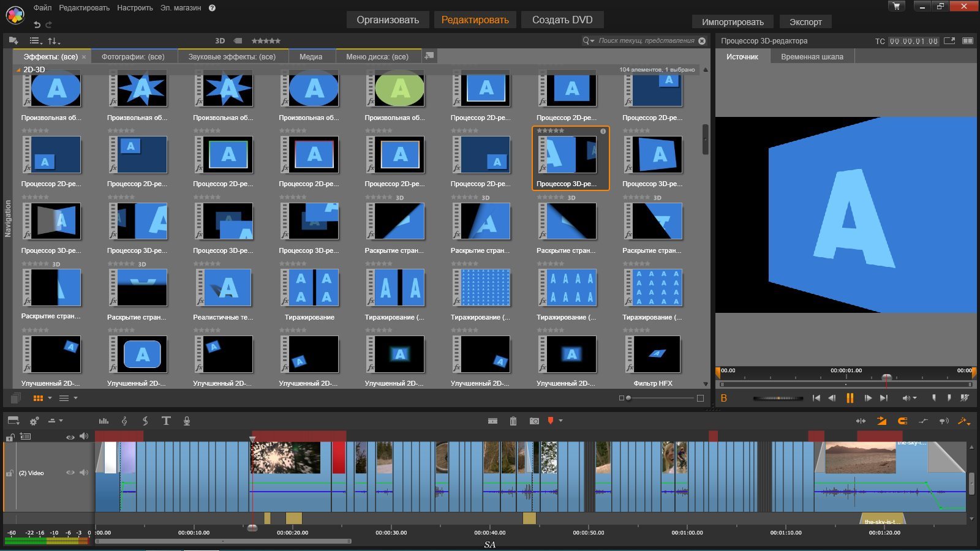The image size is (980, 551).
Task: Set mark-out point in preview player
Action: (949, 398)
